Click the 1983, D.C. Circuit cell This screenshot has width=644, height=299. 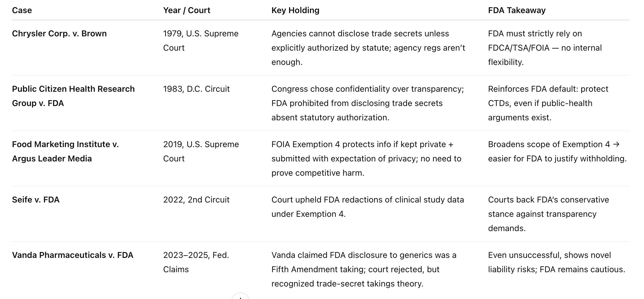[196, 89]
